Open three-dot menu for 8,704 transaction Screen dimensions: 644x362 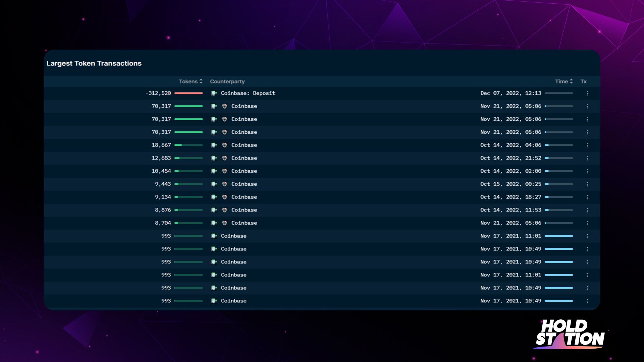588,223
